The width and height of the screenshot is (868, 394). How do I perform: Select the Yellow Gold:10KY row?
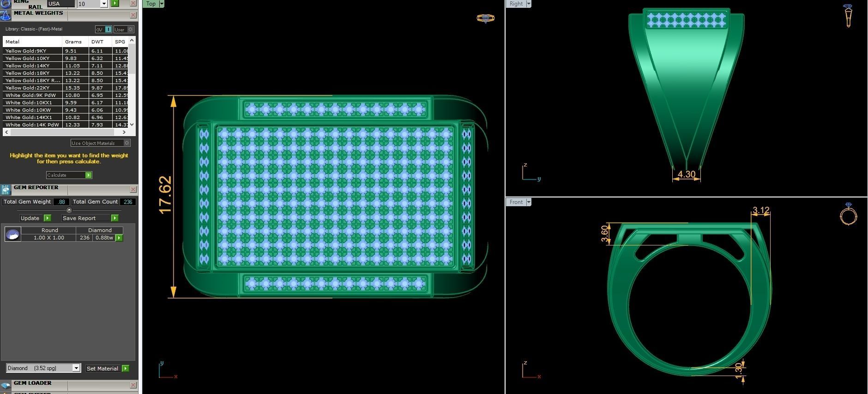pyautogui.click(x=66, y=58)
